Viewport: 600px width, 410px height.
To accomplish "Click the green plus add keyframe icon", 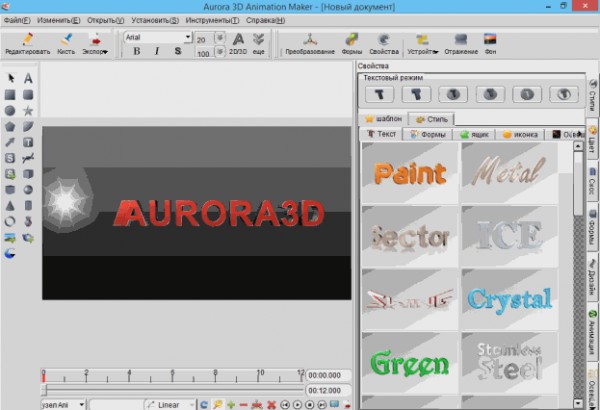I will [x=231, y=405].
